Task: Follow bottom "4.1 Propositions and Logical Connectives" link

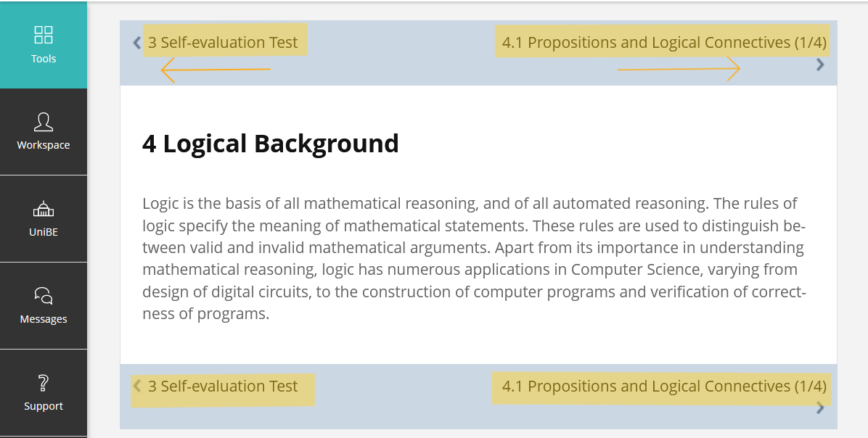Action: tap(664, 387)
